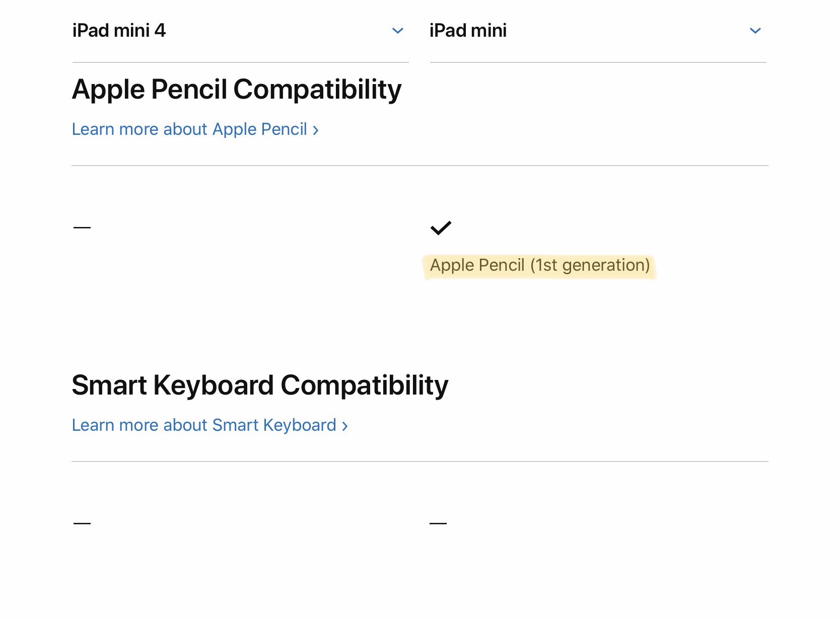The width and height of the screenshot is (840, 620).
Task: Click the arrow after the Apple Pencil link
Action: (x=316, y=130)
